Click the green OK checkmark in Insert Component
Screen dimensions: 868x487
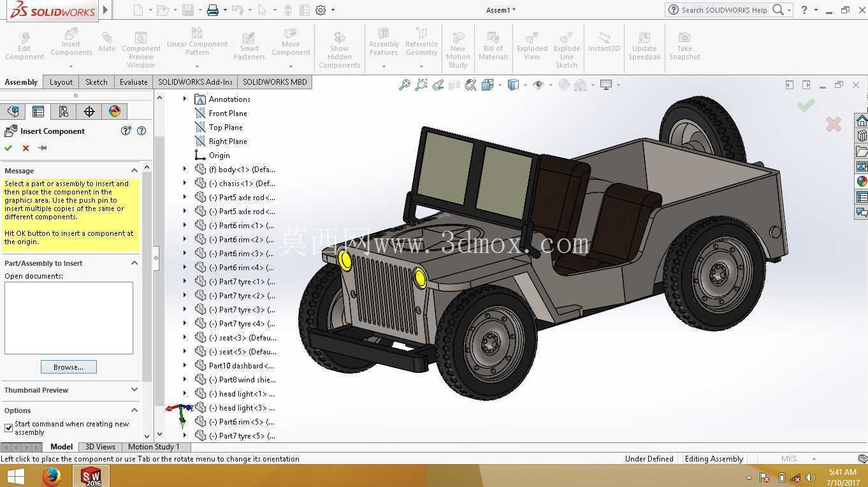click(x=8, y=148)
